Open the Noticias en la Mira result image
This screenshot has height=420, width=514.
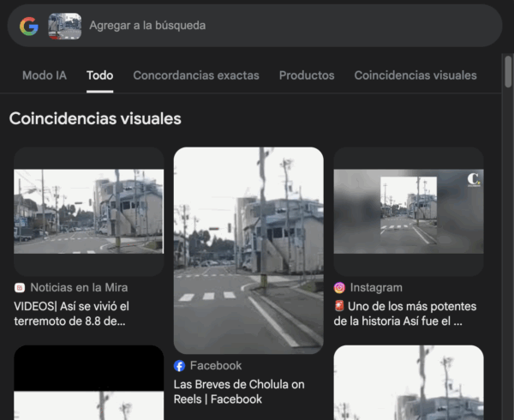89,212
